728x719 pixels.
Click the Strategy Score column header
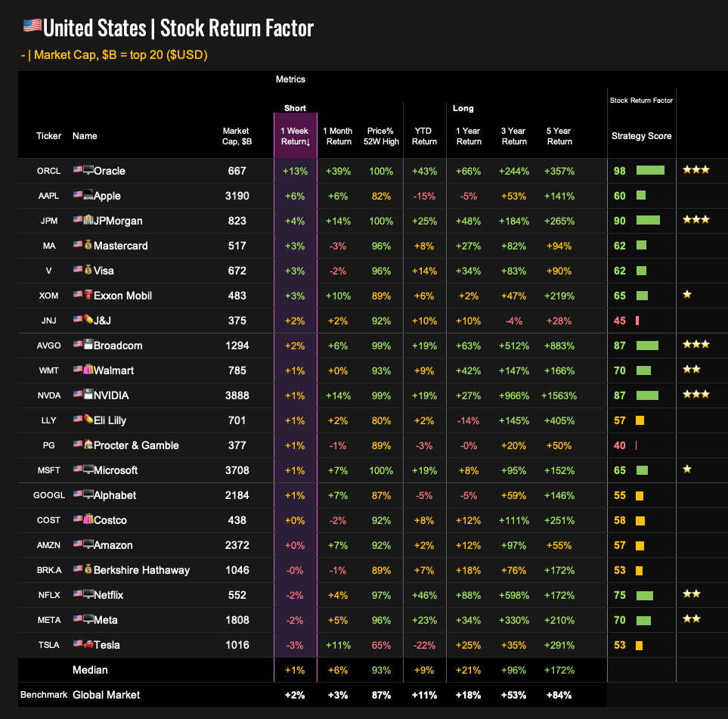[641, 136]
